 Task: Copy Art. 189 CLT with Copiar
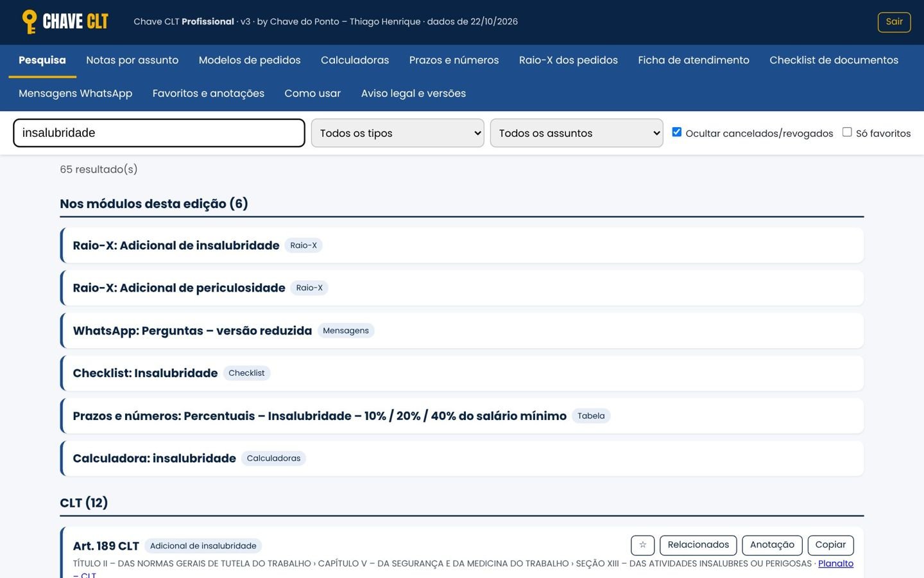click(x=830, y=545)
